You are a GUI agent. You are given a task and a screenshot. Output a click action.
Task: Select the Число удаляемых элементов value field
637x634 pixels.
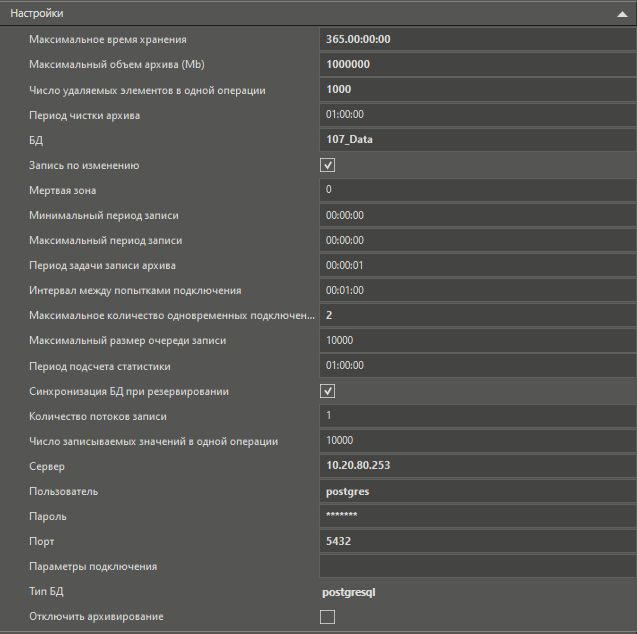[476, 90]
